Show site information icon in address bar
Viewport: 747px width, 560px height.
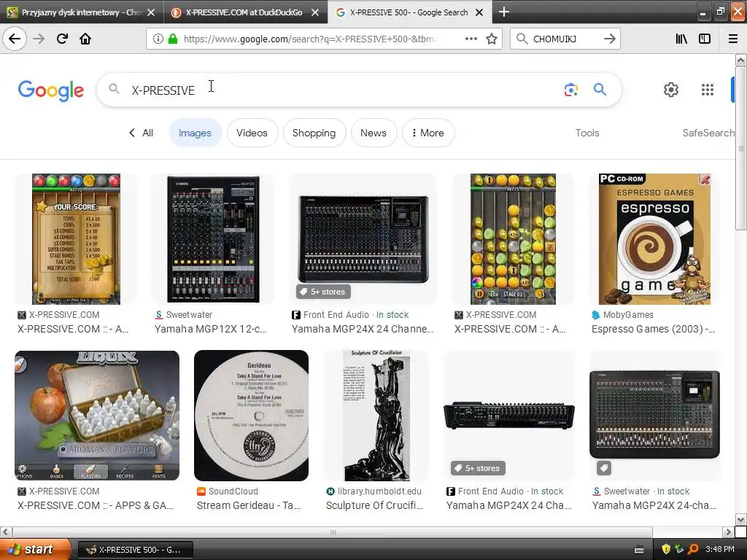click(158, 39)
